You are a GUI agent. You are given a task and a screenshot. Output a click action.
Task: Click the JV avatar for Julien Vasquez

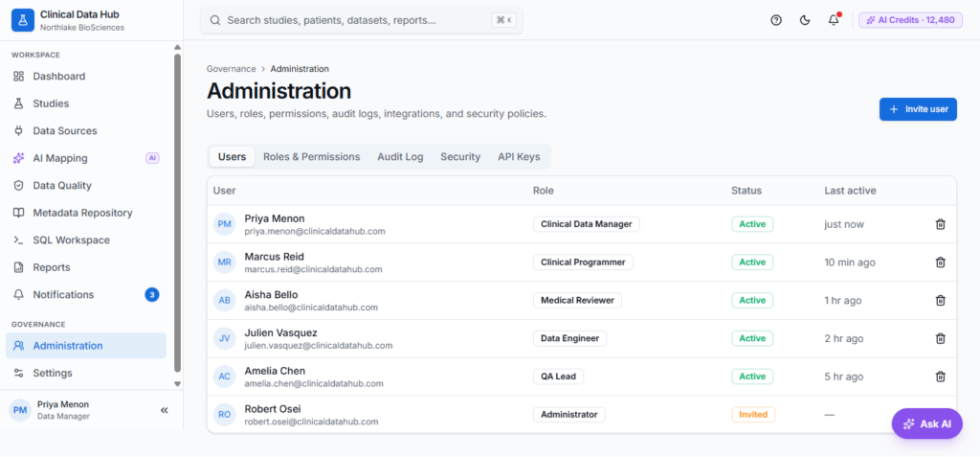224,339
